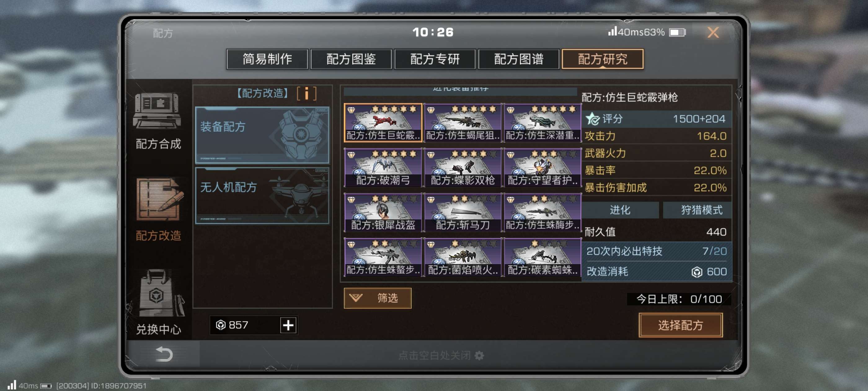Select the 配方:破潮弓 recipe thumbnail
The height and width of the screenshot is (391, 868).
point(383,167)
